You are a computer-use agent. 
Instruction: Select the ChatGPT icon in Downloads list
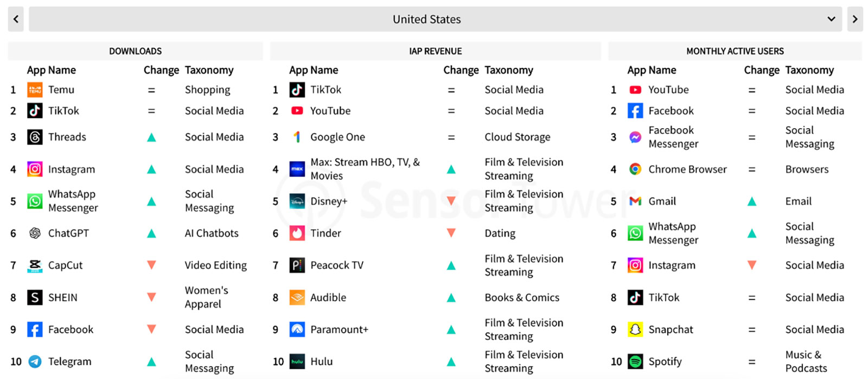(x=35, y=233)
